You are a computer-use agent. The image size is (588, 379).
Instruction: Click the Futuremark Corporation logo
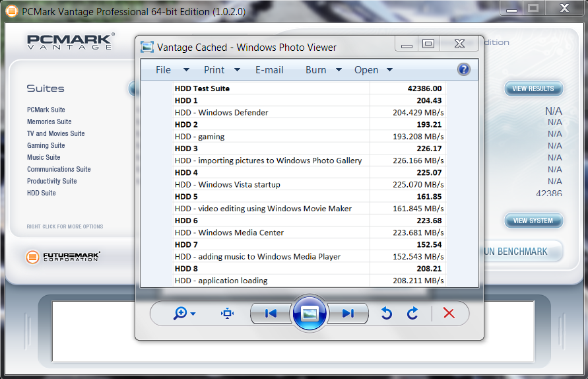coord(63,257)
